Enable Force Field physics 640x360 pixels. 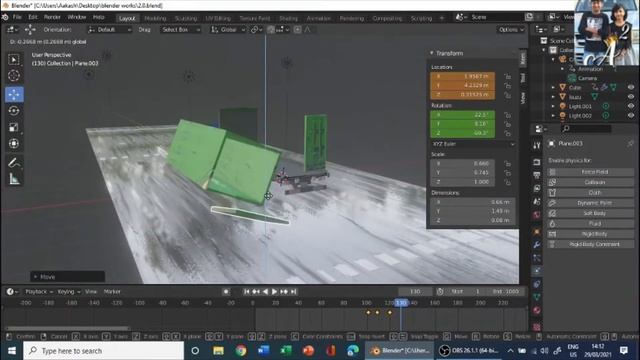pos(591,172)
